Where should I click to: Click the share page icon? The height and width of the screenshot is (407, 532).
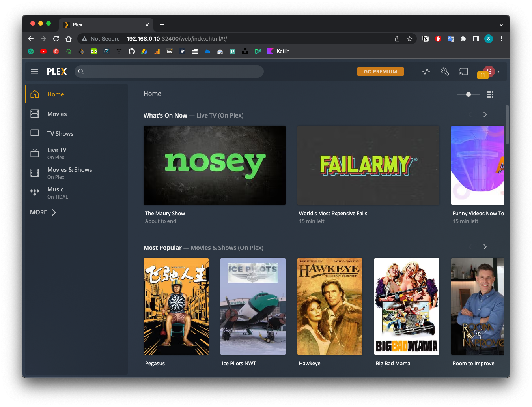point(397,39)
